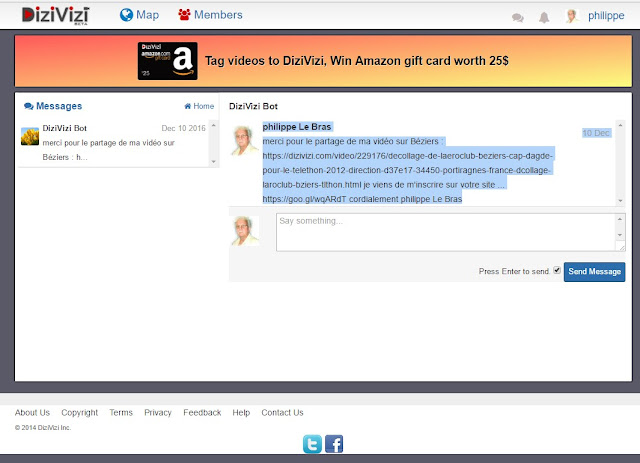This screenshot has height=463, width=640.
Task: Open Privacy footer link
Action: point(158,413)
